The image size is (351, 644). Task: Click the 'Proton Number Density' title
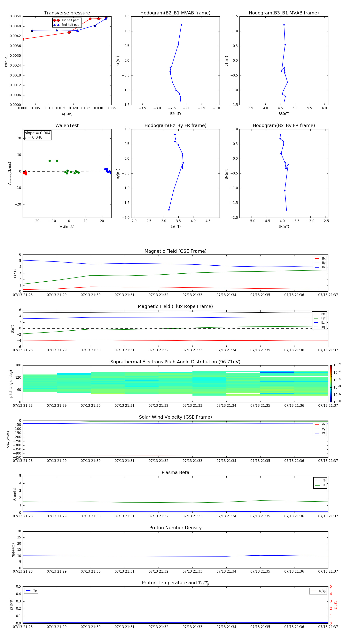[175, 528]
